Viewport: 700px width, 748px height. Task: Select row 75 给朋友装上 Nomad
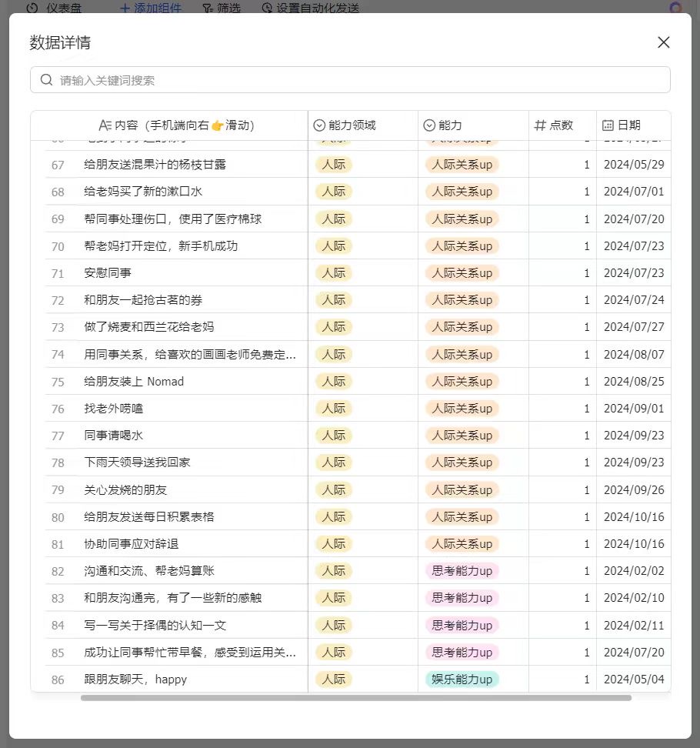134,382
